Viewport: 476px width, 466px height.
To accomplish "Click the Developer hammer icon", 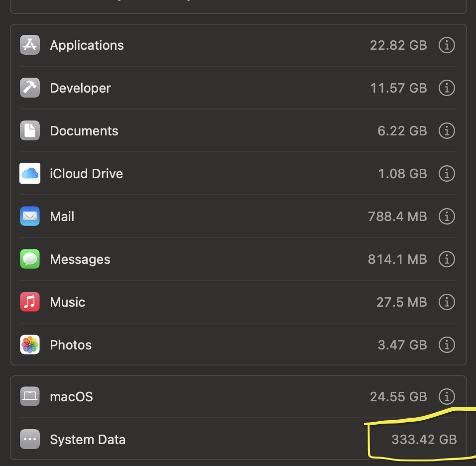I will pyautogui.click(x=30, y=88).
